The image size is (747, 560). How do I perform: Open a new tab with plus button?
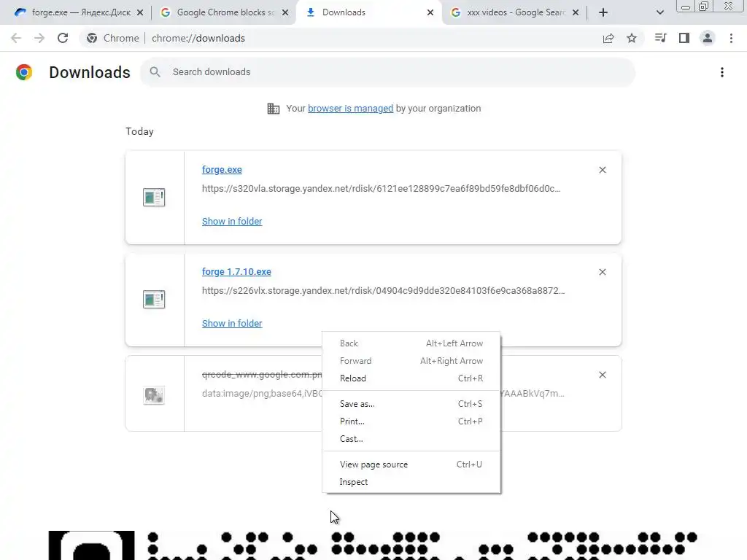[x=603, y=12]
